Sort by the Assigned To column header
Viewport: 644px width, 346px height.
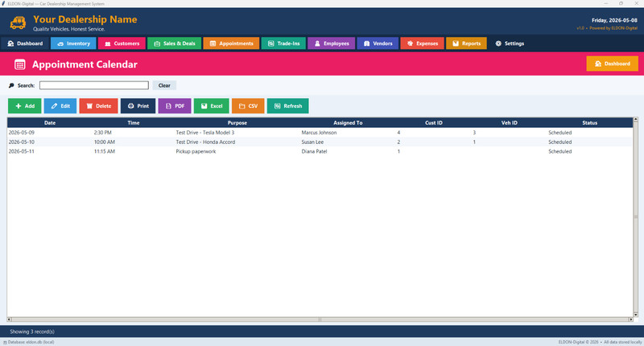pyautogui.click(x=348, y=123)
